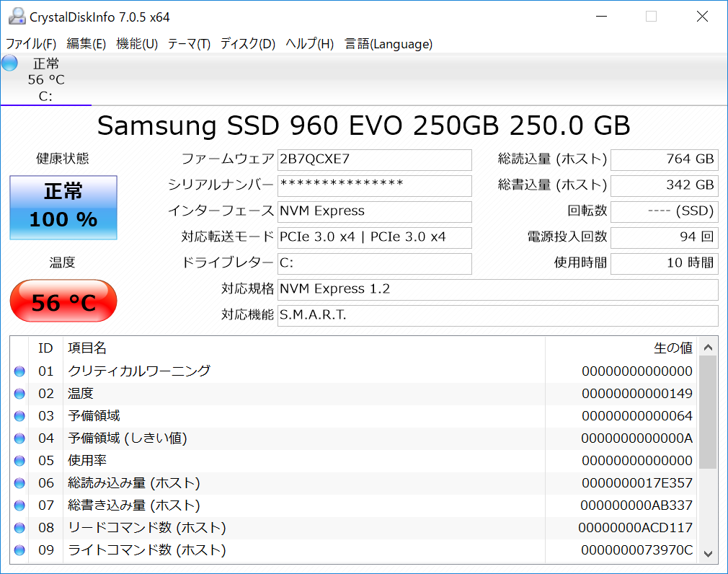This screenshot has width=728, height=574.
Task: Open the ディスク(D) menu
Action: 247,44
